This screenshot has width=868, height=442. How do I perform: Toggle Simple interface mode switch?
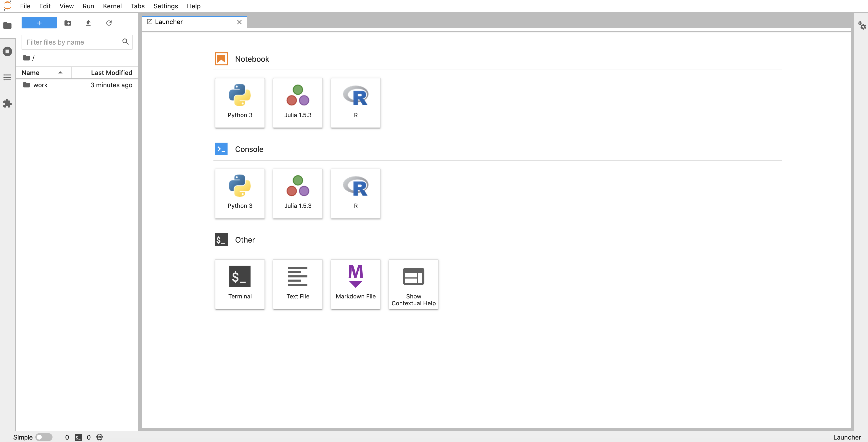(x=44, y=437)
